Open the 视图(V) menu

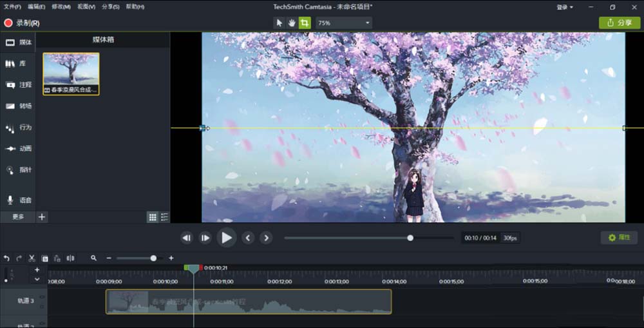pos(86,6)
